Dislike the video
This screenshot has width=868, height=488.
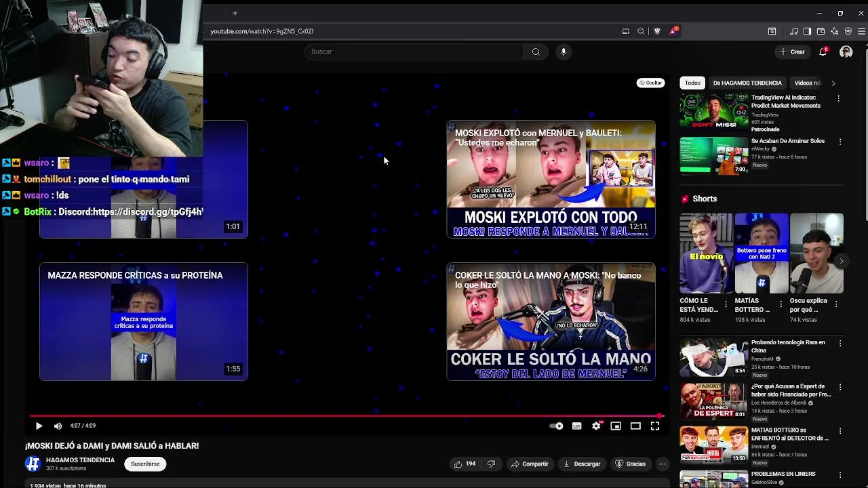(491, 464)
